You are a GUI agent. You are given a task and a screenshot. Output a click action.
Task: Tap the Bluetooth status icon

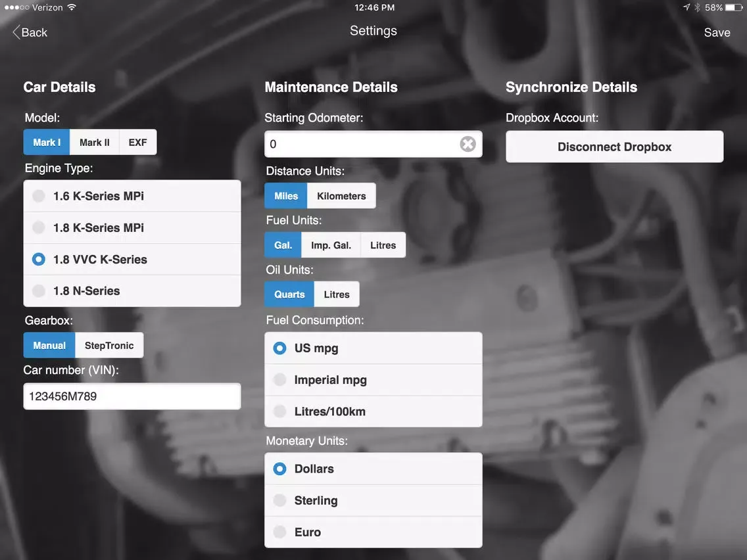pos(697,7)
